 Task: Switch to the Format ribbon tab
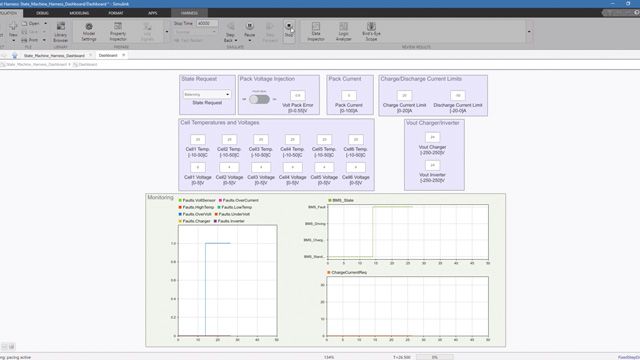[x=116, y=13]
